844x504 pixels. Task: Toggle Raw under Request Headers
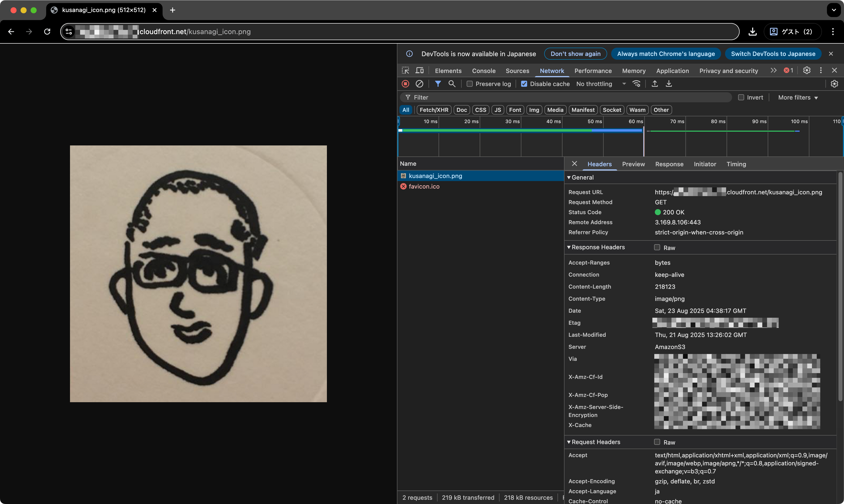[x=657, y=442]
